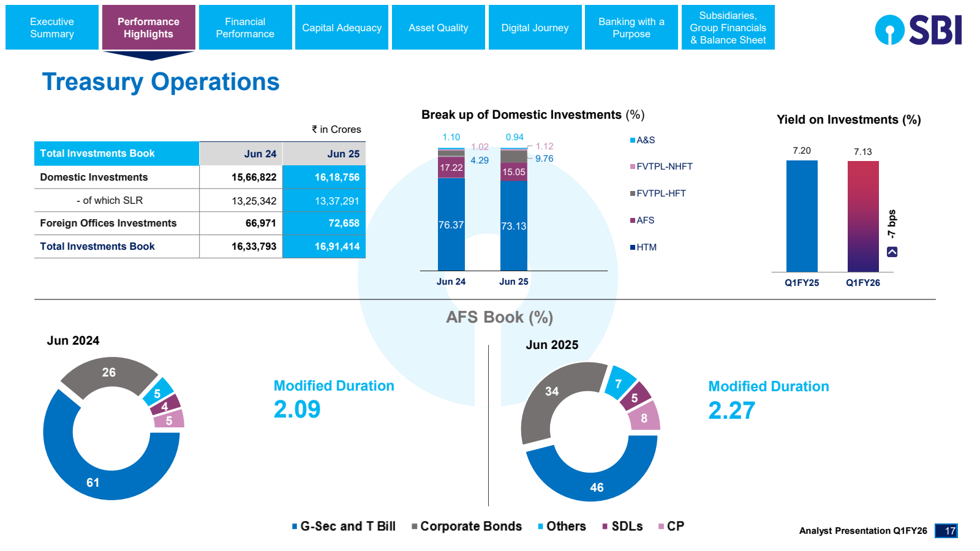Open the Asset Quality tab
The height and width of the screenshot is (551, 980).
(x=439, y=28)
